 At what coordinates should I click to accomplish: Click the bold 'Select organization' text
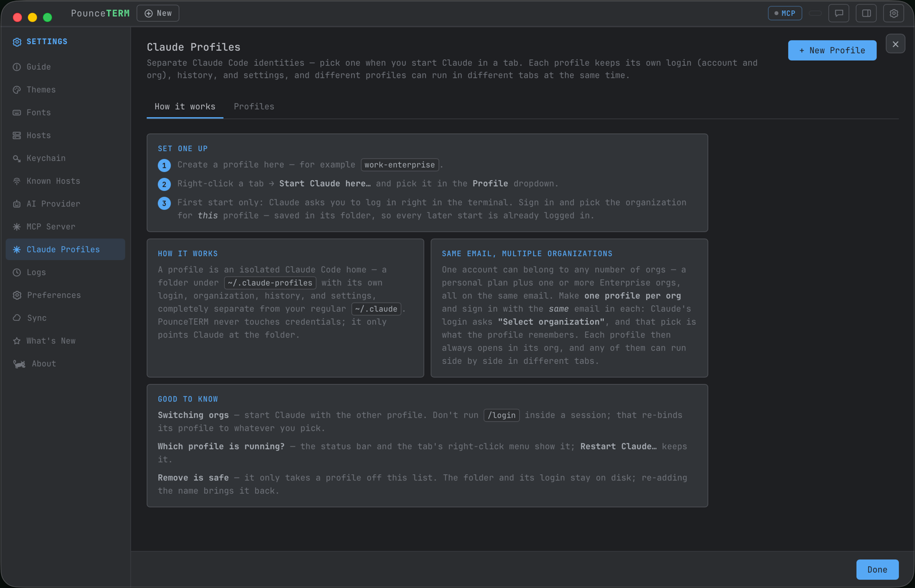pyautogui.click(x=551, y=322)
